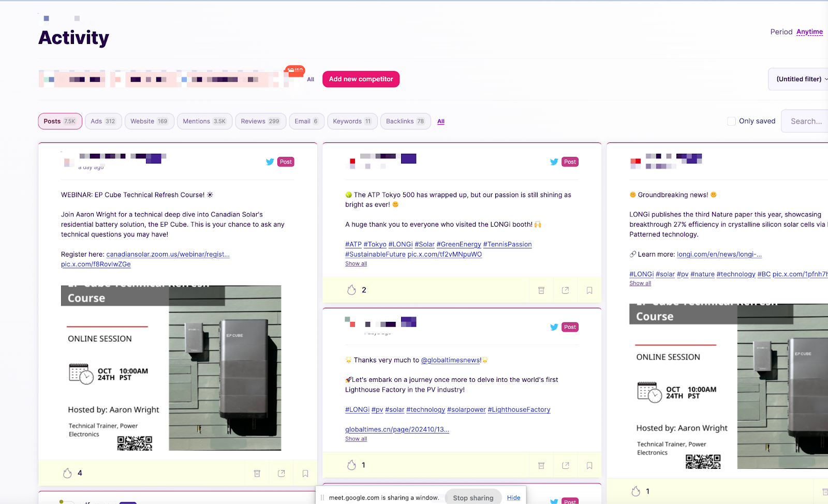The width and height of the screenshot is (828, 504).
Task: Open the globaltimesnews post in new window
Action: point(566,466)
